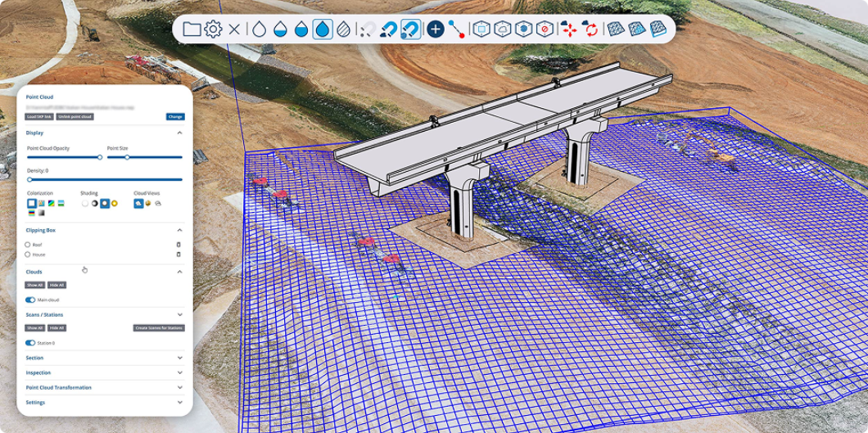Screen dimensions: 868x433
Task: Collapse the Display section chevron
Action: click(179, 133)
